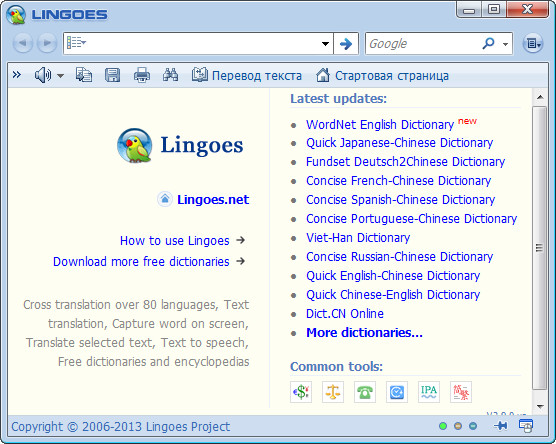Click the Lingoes parrot logo in title bar

pyautogui.click(x=16, y=15)
